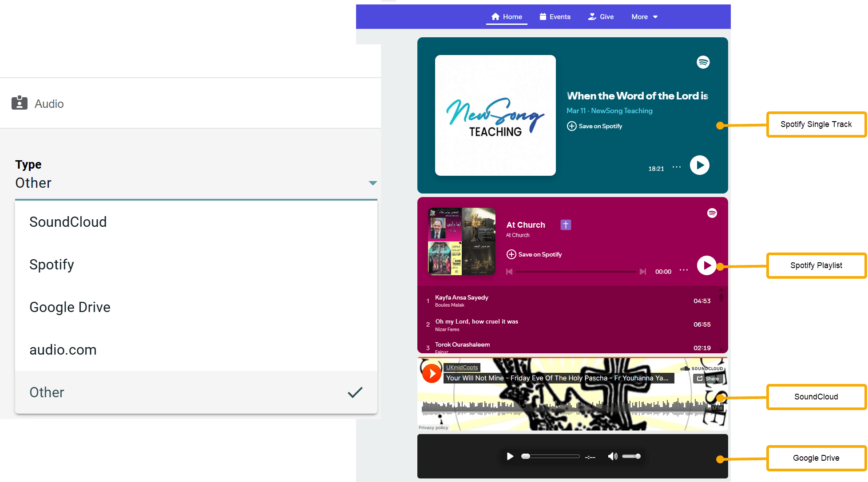Open the At Church playlist title

(x=526, y=225)
